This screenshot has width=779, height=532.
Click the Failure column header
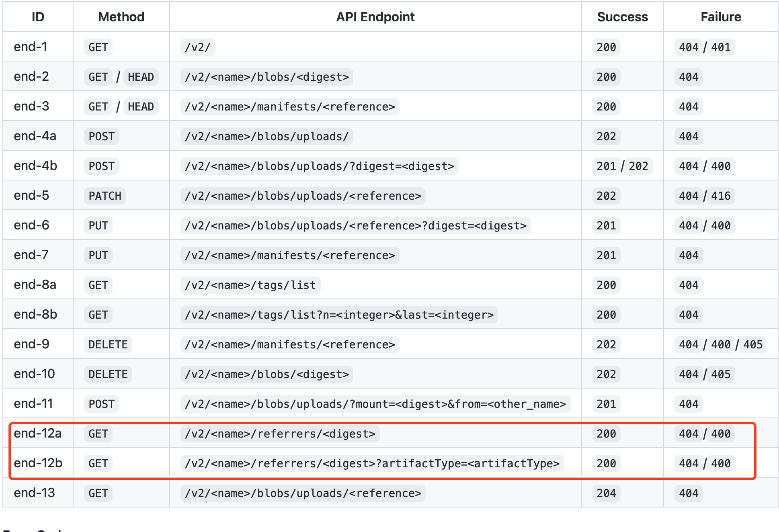pos(720,17)
